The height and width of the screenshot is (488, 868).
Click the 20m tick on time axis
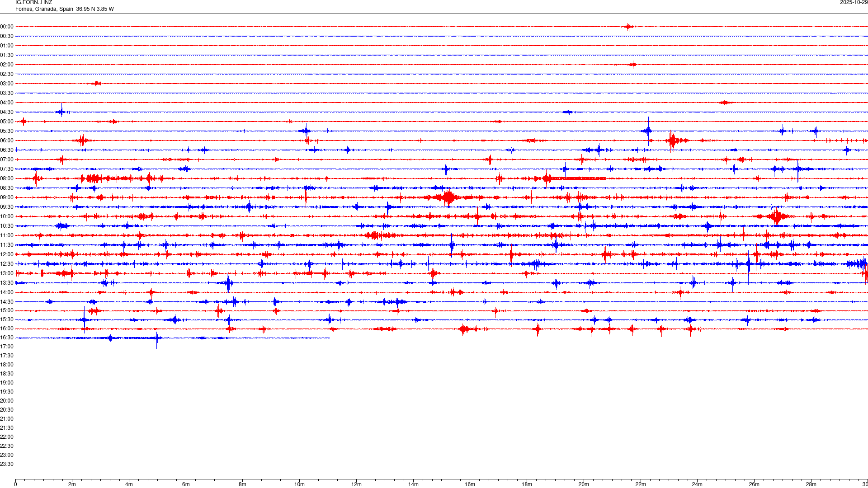point(584,484)
